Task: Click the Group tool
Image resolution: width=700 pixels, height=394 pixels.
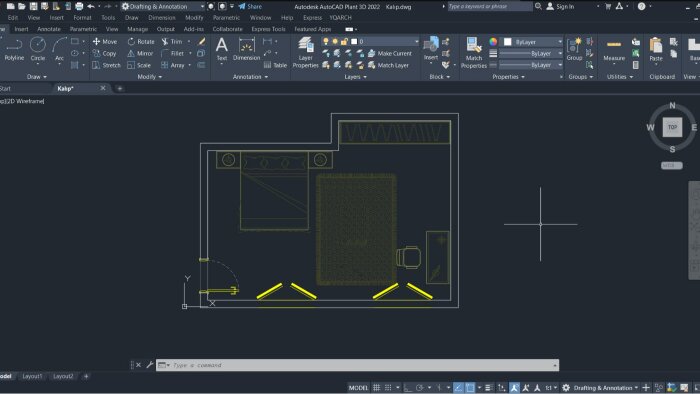Action: [x=574, y=49]
